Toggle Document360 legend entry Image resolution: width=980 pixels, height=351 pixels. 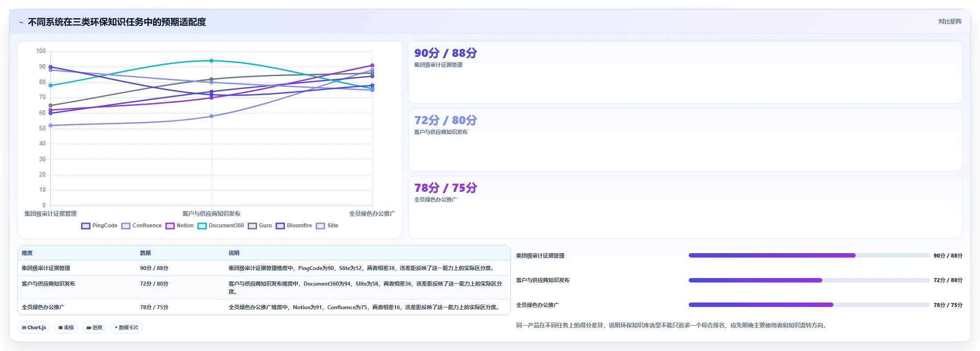click(221, 226)
